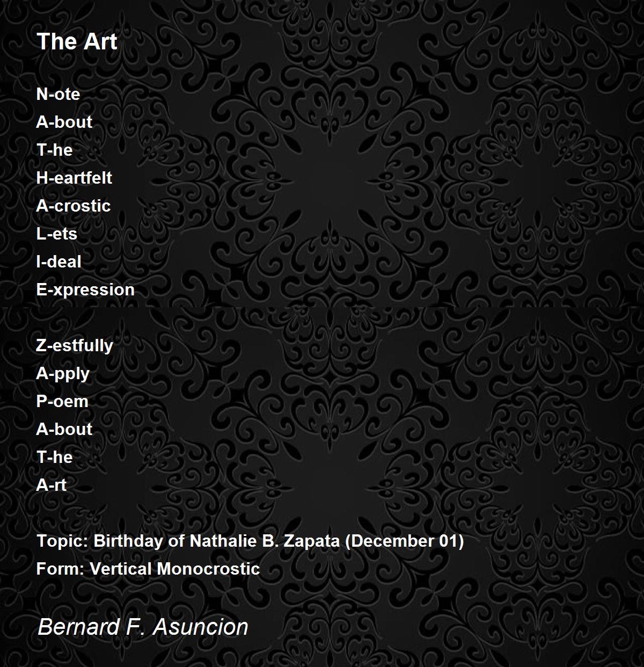Click the word 'Monocrostic' in the form line
This screenshot has height=667, width=644.
209,569
